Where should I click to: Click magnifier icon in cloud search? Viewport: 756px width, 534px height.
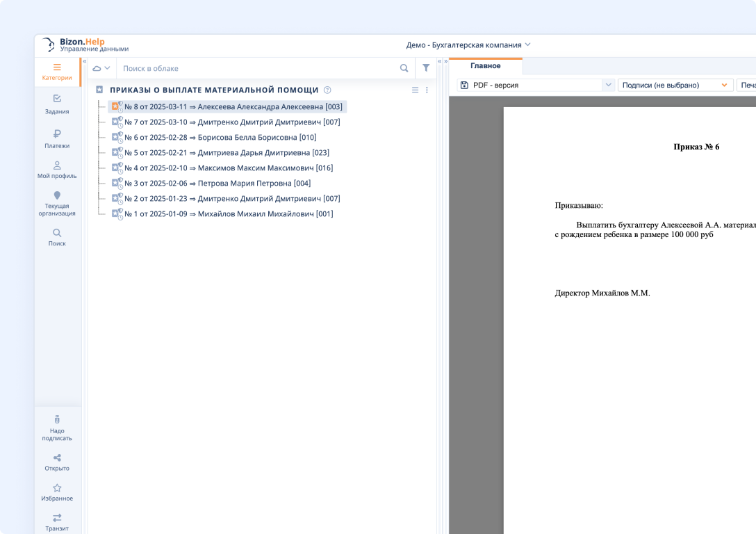click(404, 68)
